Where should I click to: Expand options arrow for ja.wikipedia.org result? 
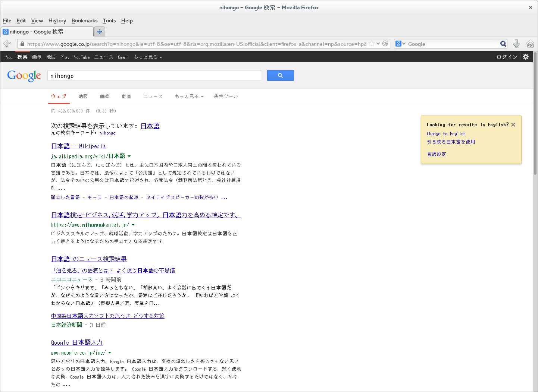click(x=129, y=156)
